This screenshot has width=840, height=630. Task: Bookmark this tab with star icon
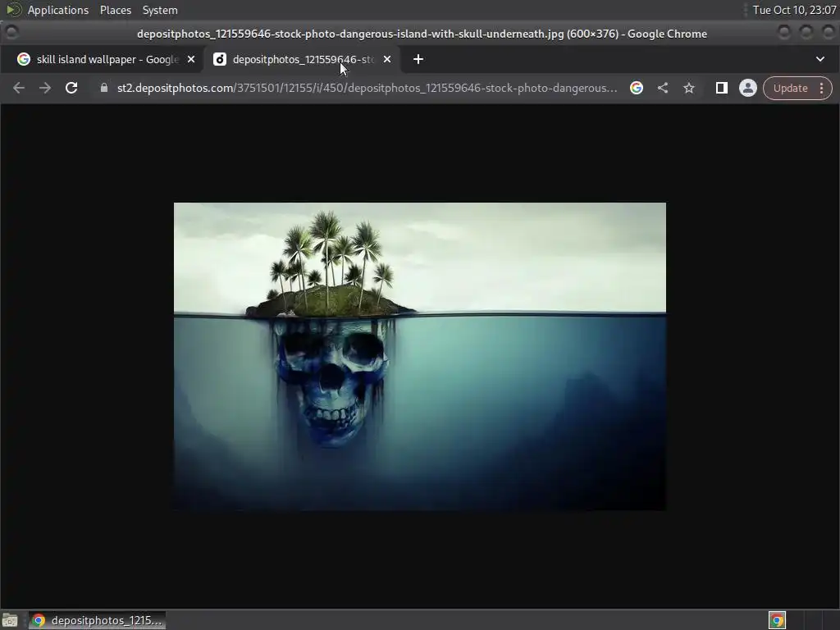tap(689, 88)
